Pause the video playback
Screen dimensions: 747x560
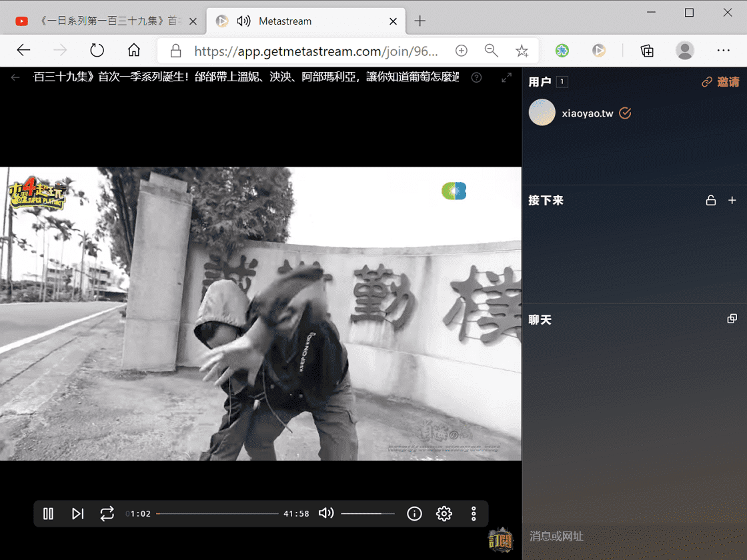click(x=48, y=513)
